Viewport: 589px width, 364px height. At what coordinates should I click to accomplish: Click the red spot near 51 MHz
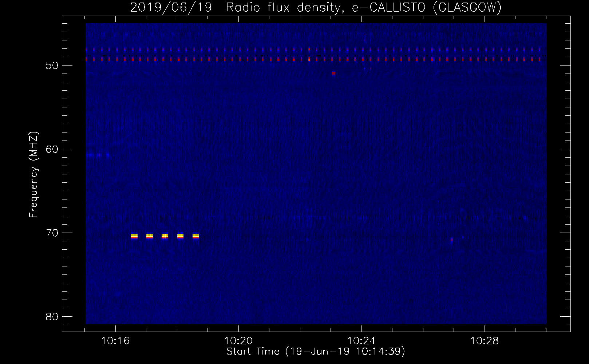coord(333,73)
